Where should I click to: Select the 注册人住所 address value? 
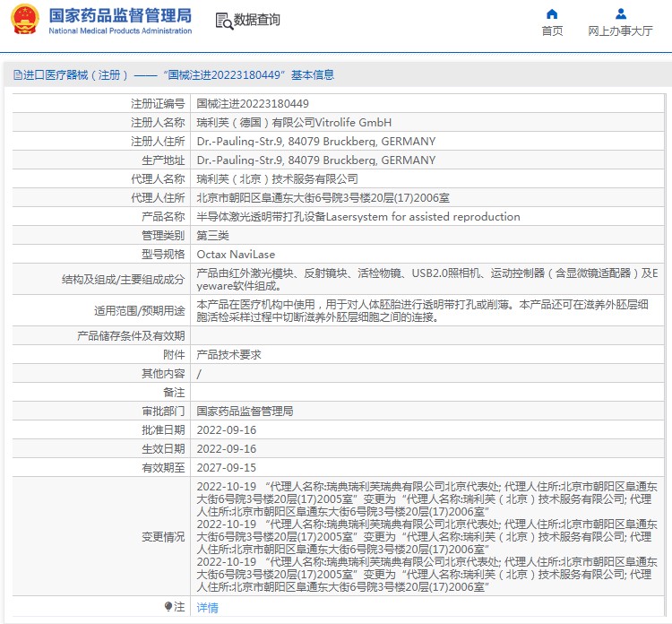(316, 142)
